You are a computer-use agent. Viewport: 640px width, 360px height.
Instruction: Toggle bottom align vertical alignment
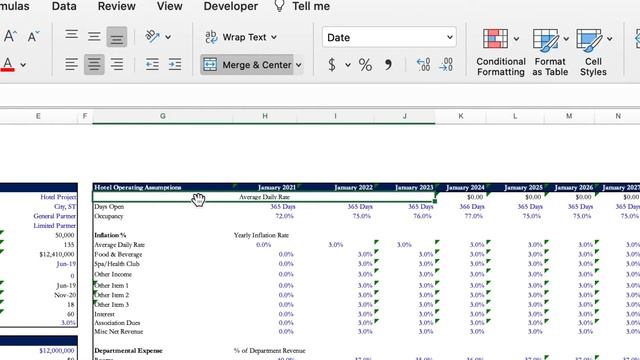(117, 37)
